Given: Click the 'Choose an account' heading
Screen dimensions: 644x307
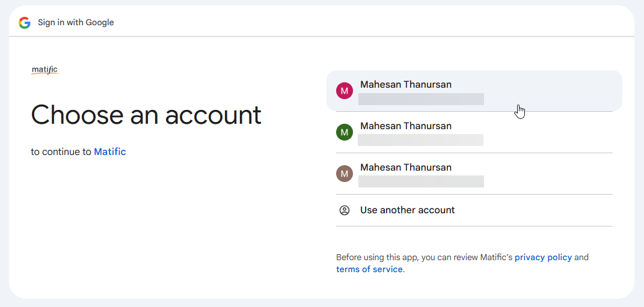Looking at the screenshot, I should (x=146, y=115).
